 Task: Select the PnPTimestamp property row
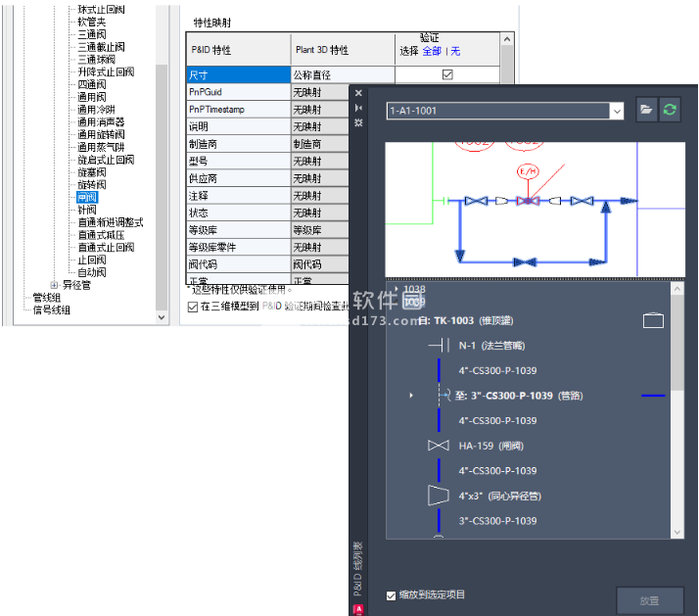(x=239, y=110)
